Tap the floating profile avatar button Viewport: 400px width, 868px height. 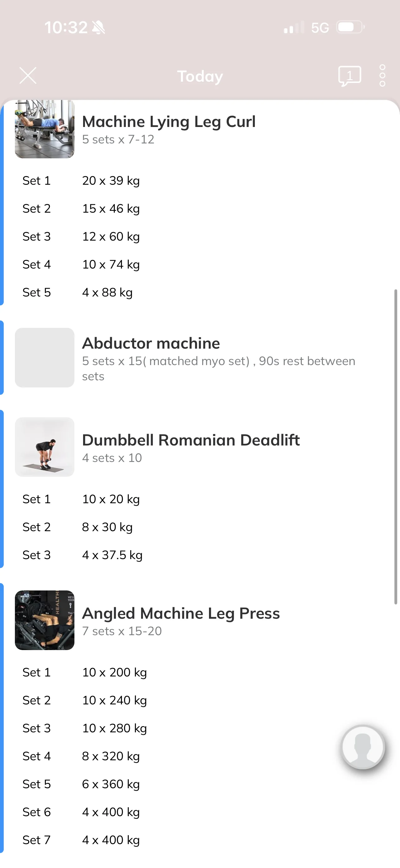[362, 747]
